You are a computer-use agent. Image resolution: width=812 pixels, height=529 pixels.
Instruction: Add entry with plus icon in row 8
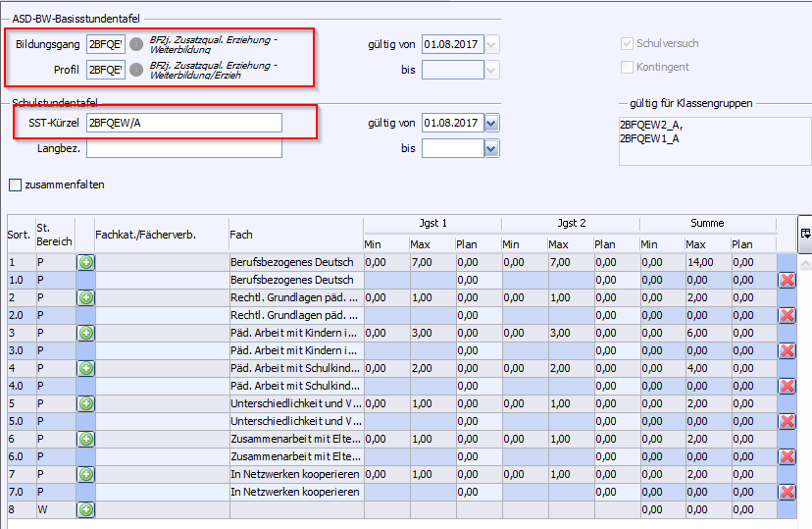85,509
